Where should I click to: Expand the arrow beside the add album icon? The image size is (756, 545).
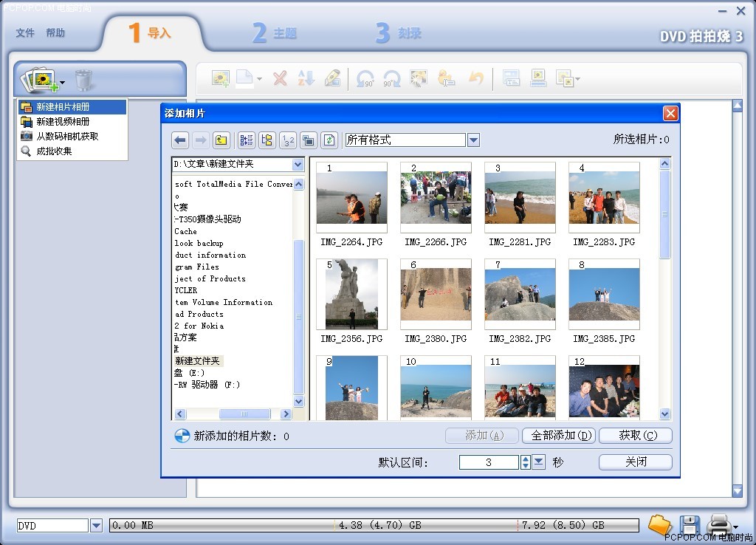(62, 83)
